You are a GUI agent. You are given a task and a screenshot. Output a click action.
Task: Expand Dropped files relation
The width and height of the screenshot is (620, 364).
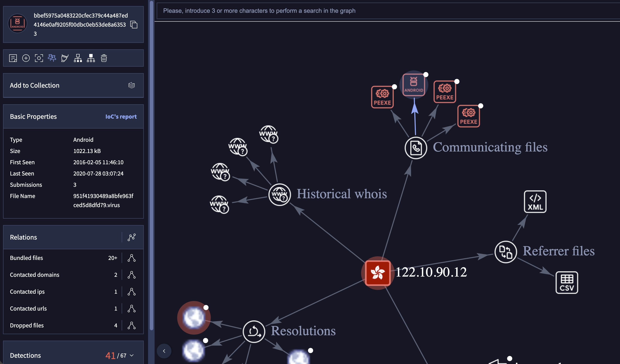click(132, 325)
